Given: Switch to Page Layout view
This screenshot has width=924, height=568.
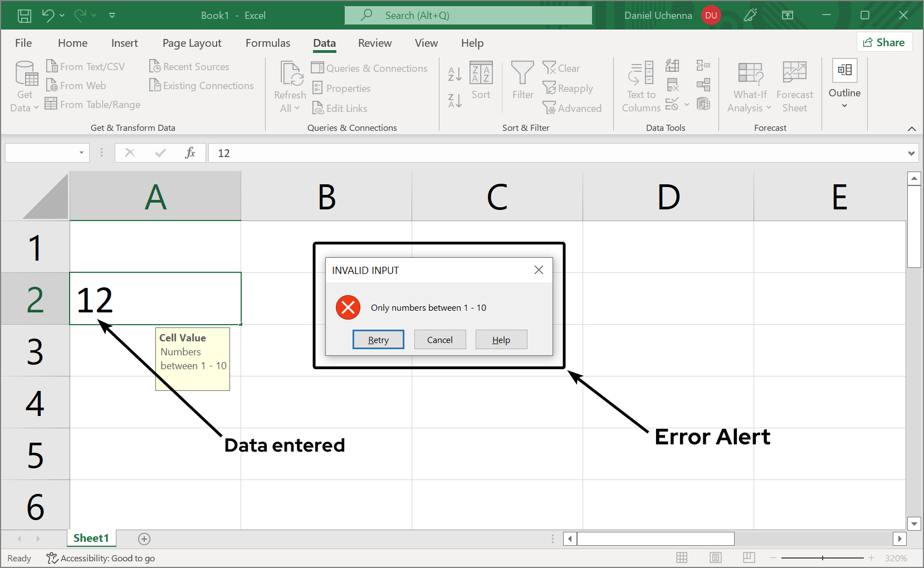Looking at the screenshot, I should (x=715, y=557).
